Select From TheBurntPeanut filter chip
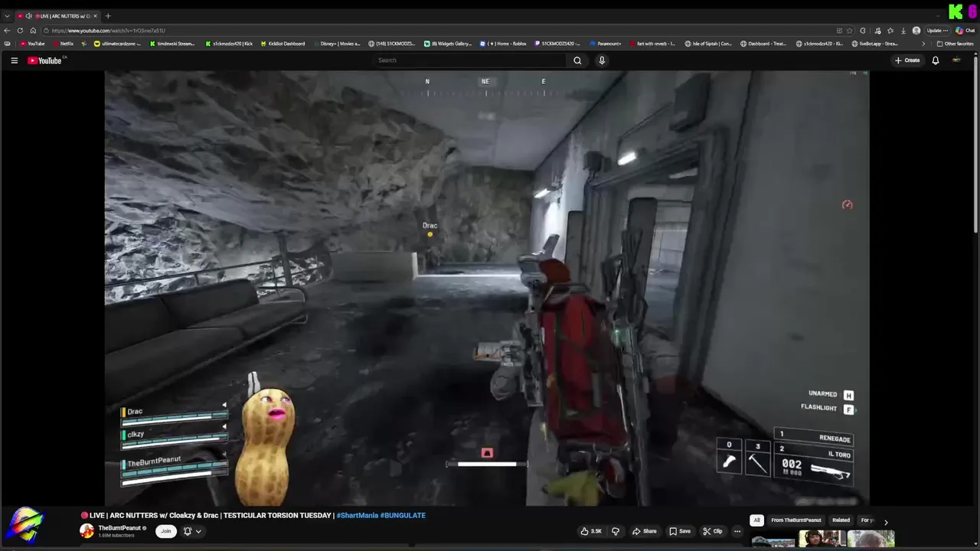Viewport: 980px width, 551px height. 796,520
